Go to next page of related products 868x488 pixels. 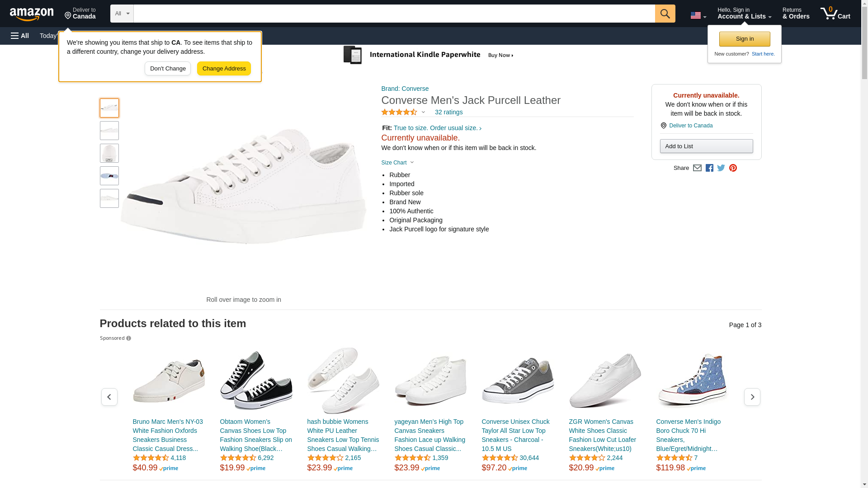752,397
